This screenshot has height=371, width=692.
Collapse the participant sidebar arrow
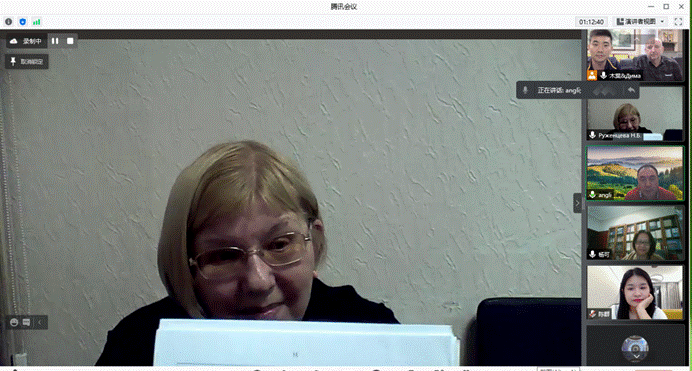(577, 203)
